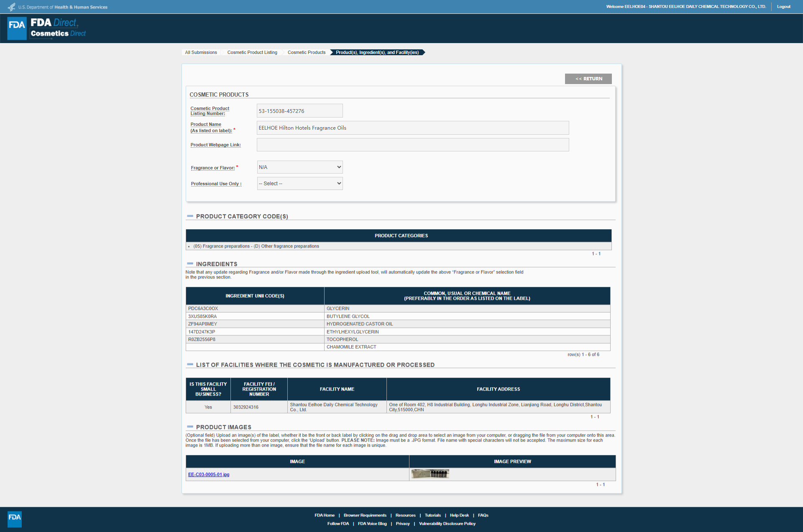
Task: Click the FDA logo in the header
Action: point(17,28)
